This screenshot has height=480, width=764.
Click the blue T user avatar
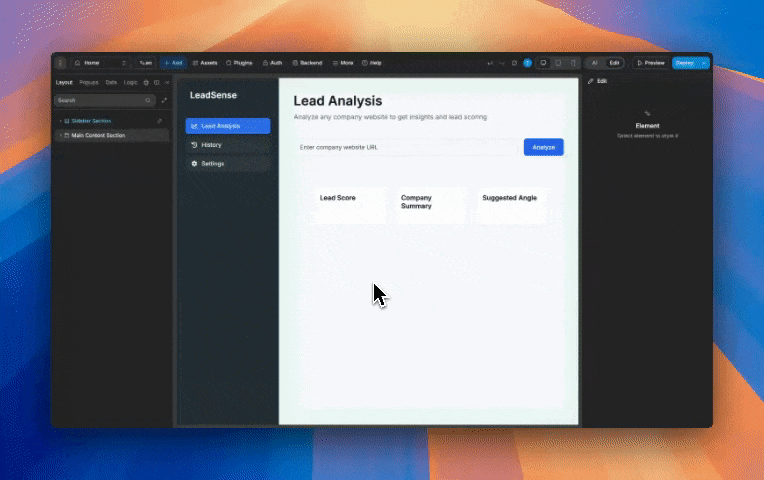click(527, 63)
